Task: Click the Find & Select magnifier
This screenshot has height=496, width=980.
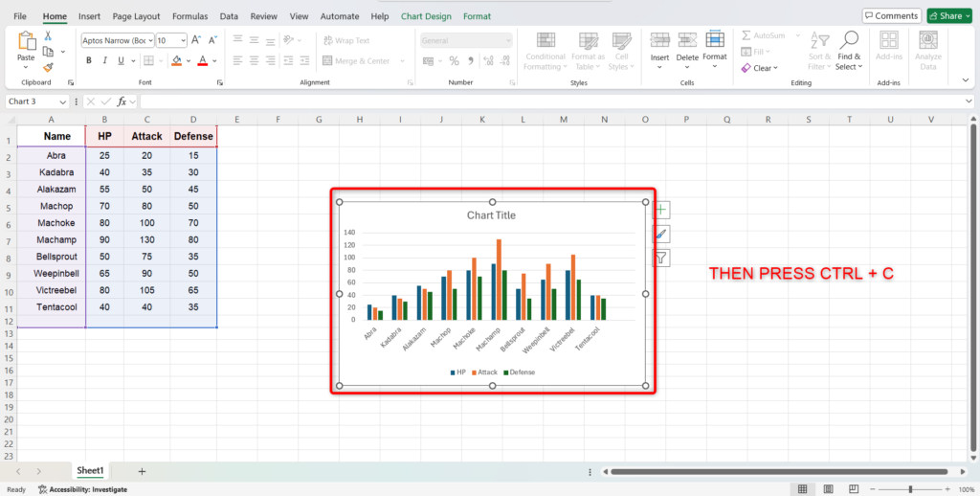Action: 848,40
